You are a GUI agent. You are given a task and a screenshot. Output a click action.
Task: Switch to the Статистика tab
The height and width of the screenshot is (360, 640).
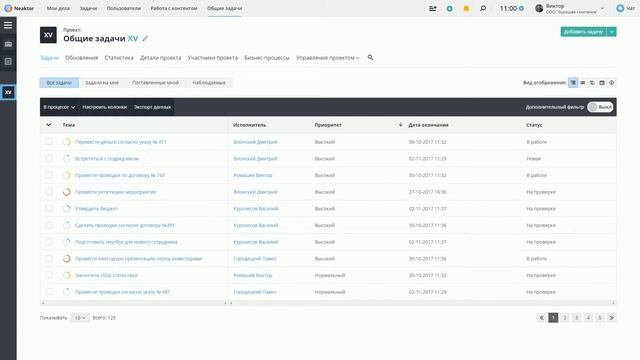click(x=119, y=58)
